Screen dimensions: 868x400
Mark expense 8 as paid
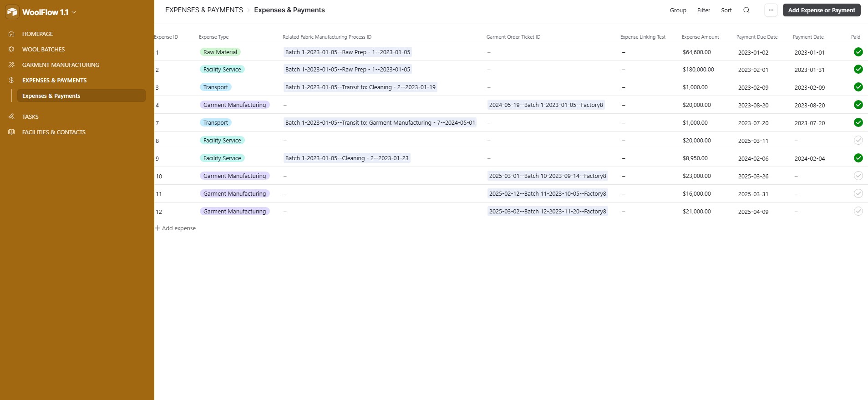[858, 140]
